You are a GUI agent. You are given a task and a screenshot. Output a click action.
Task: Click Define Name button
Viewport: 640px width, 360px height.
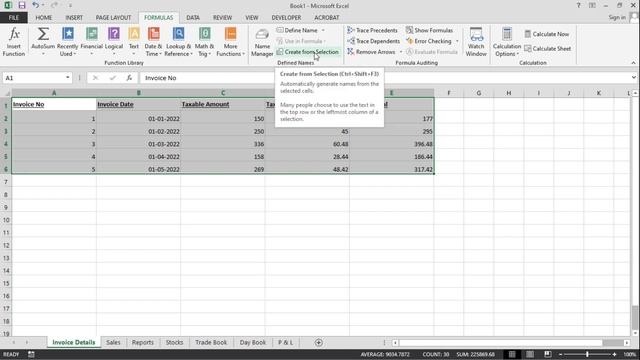point(297,30)
